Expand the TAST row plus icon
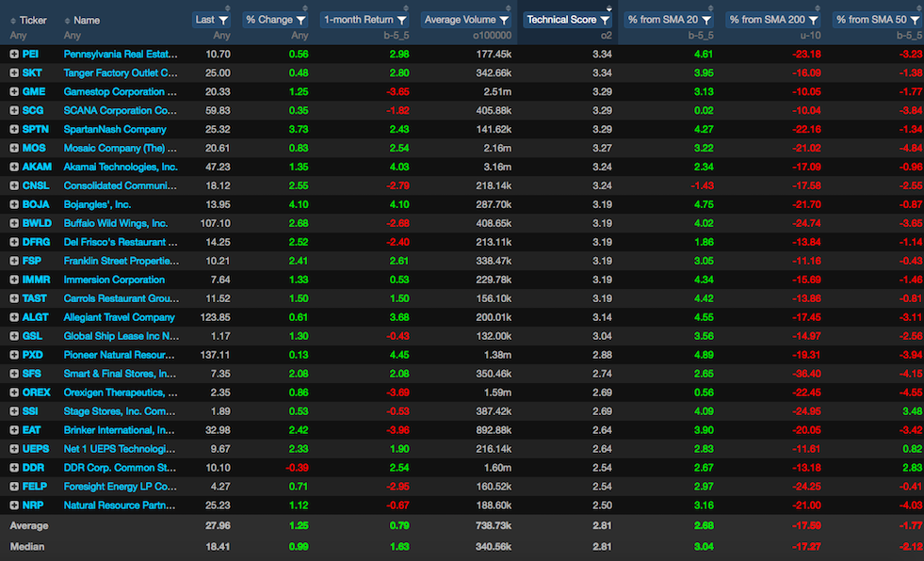Image resolution: width=924 pixels, height=561 pixels. (14, 298)
